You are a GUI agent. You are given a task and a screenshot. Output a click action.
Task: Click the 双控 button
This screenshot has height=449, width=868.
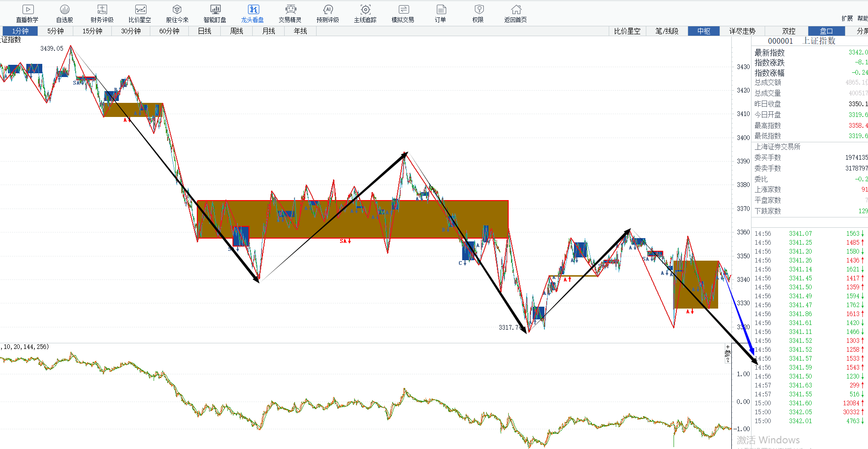(789, 31)
